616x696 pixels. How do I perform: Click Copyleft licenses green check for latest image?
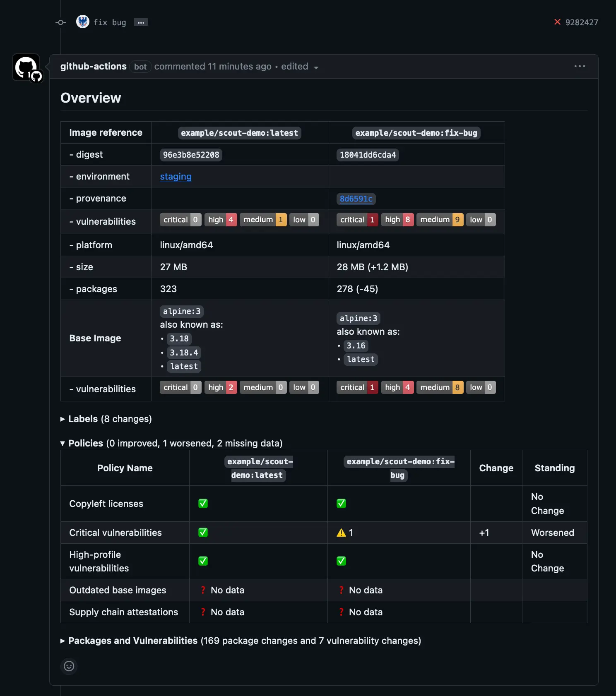click(203, 504)
